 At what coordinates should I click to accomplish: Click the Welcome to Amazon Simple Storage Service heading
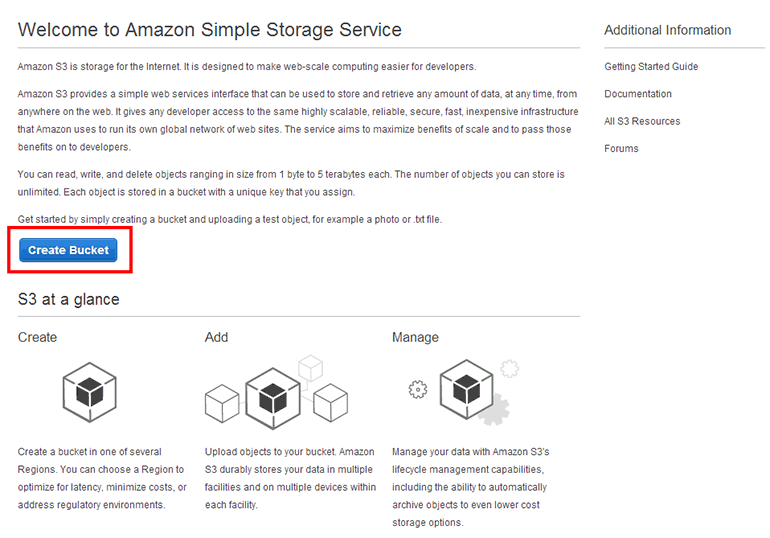click(210, 30)
